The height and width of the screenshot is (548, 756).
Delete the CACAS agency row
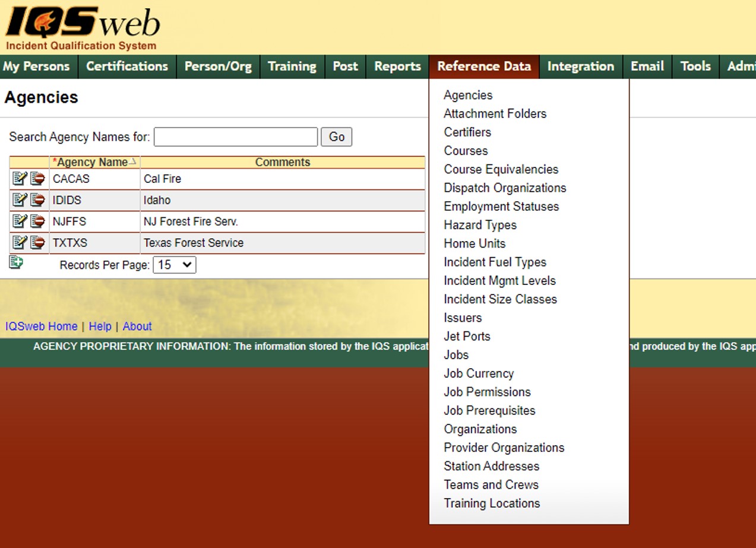pyautogui.click(x=37, y=178)
